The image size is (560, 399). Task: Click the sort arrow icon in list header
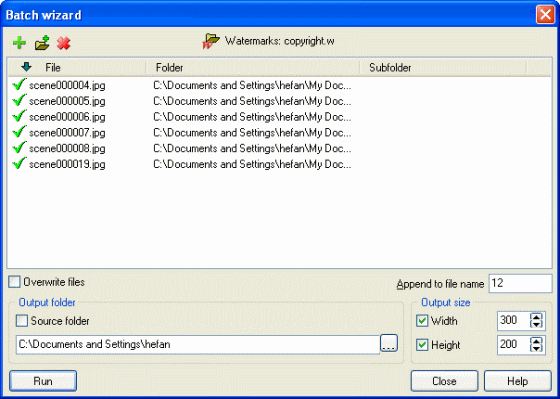pyautogui.click(x=26, y=67)
